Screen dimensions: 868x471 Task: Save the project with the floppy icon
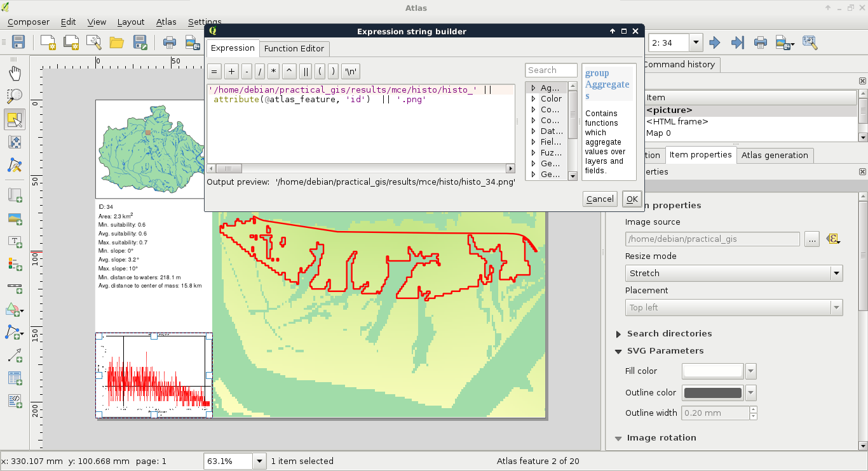point(18,43)
